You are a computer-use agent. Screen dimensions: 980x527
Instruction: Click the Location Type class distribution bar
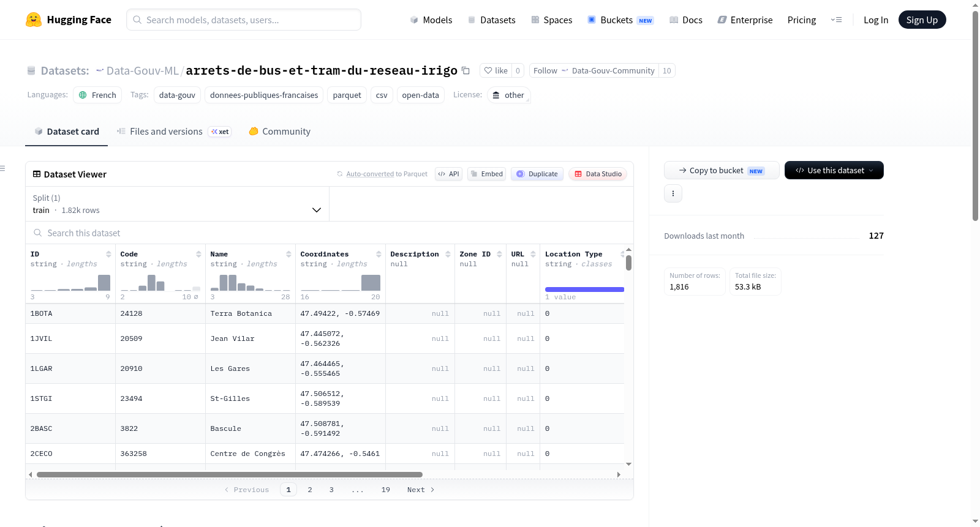pos(584,290)
